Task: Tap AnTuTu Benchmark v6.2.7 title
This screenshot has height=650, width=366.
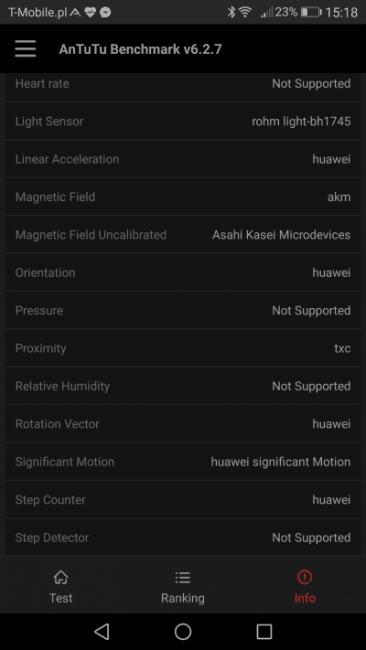Action: click(141, 49)
